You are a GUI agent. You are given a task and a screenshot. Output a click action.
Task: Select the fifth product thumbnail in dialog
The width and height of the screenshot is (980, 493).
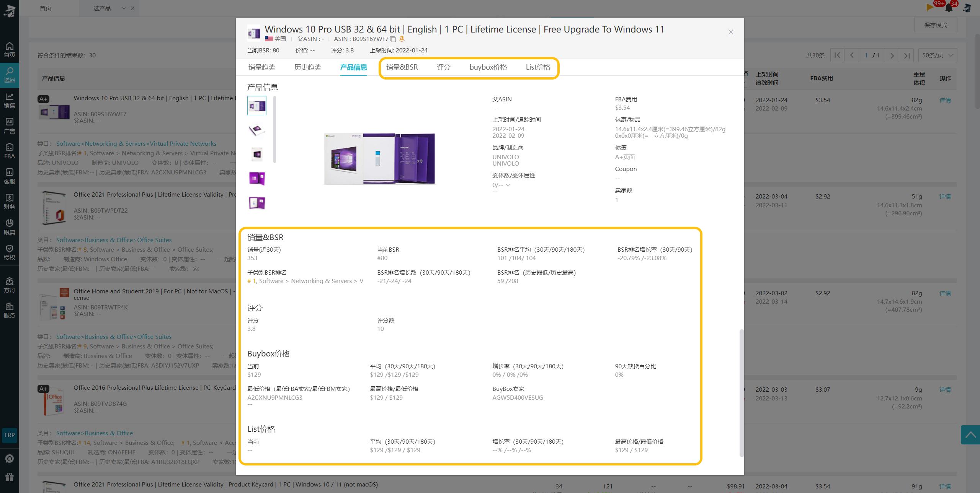click(257, 203)
